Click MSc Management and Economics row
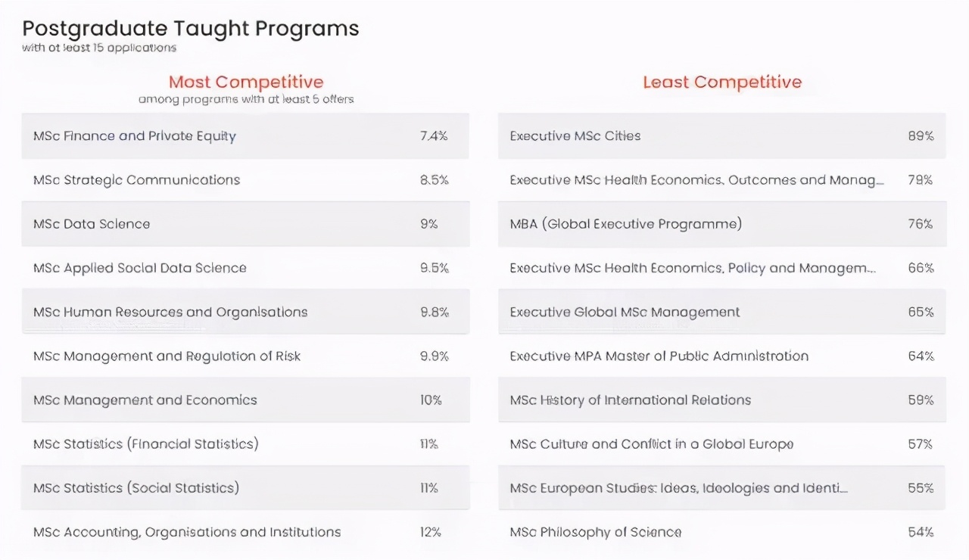 (145, 400)
